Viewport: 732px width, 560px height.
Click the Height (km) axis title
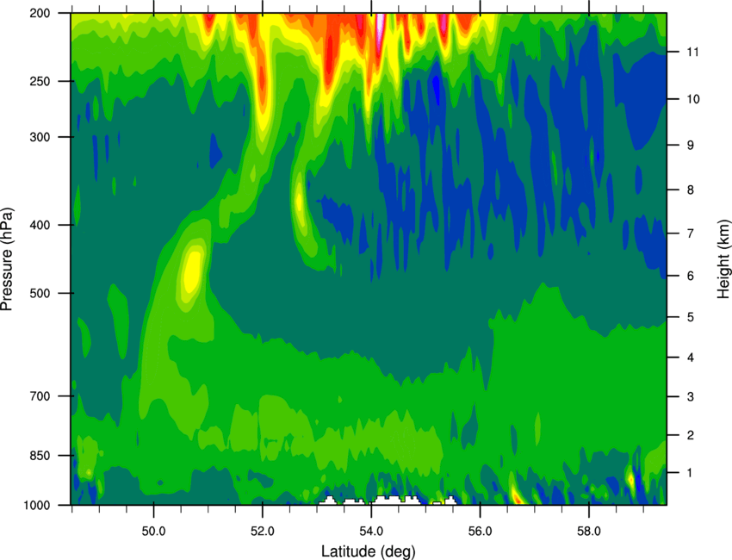[723, 259]
